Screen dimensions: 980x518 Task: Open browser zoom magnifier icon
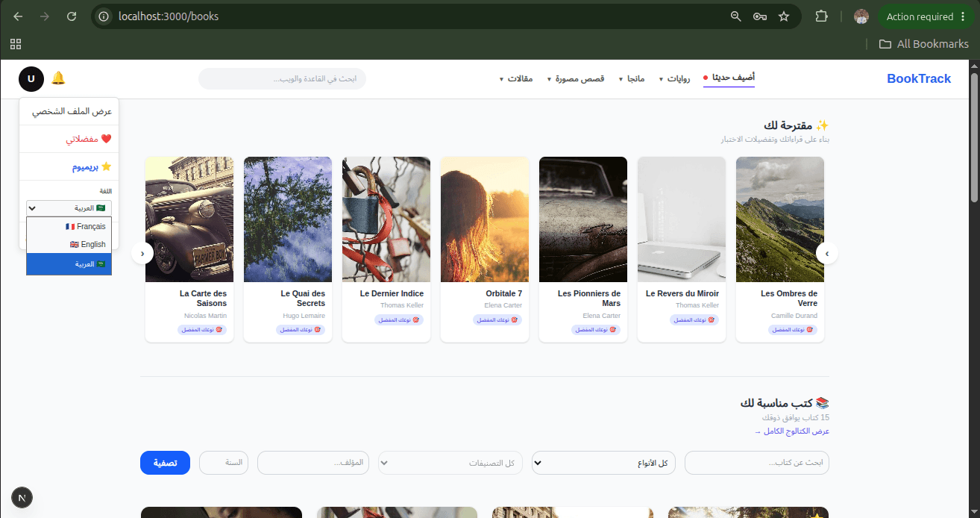pos(736,16)
